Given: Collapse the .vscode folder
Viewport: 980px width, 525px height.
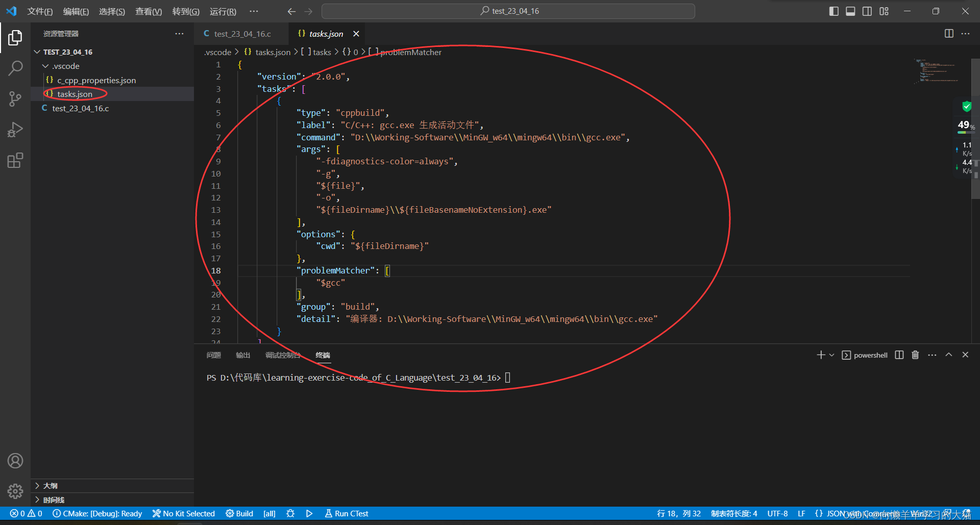Looking at the screenshot, I should [112, 66].
